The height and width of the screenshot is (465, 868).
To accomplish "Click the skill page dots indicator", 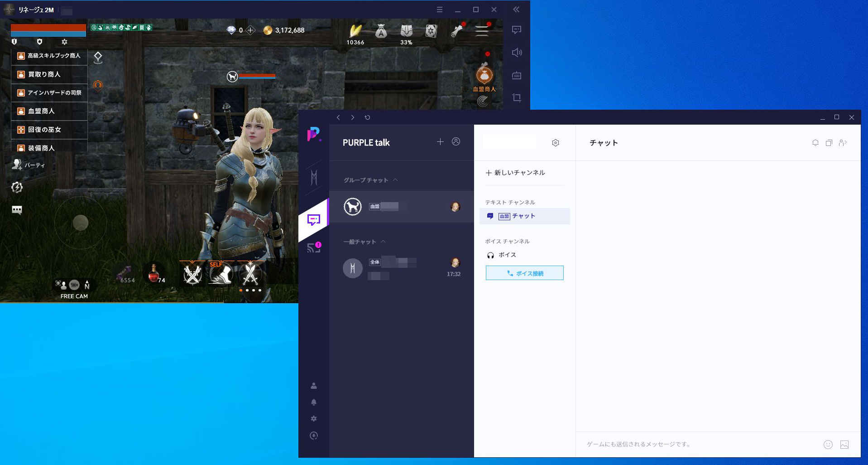I will point(250,290).
